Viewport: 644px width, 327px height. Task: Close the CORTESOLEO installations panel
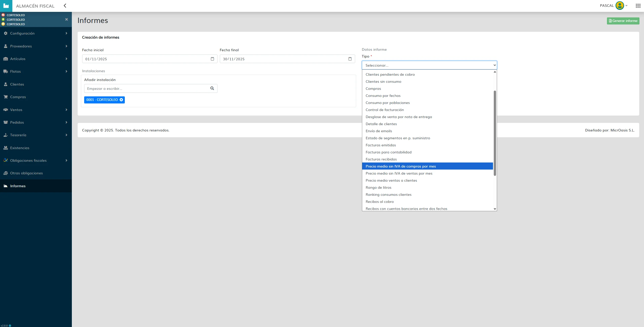pyautogui.click(x=67, y=19)
